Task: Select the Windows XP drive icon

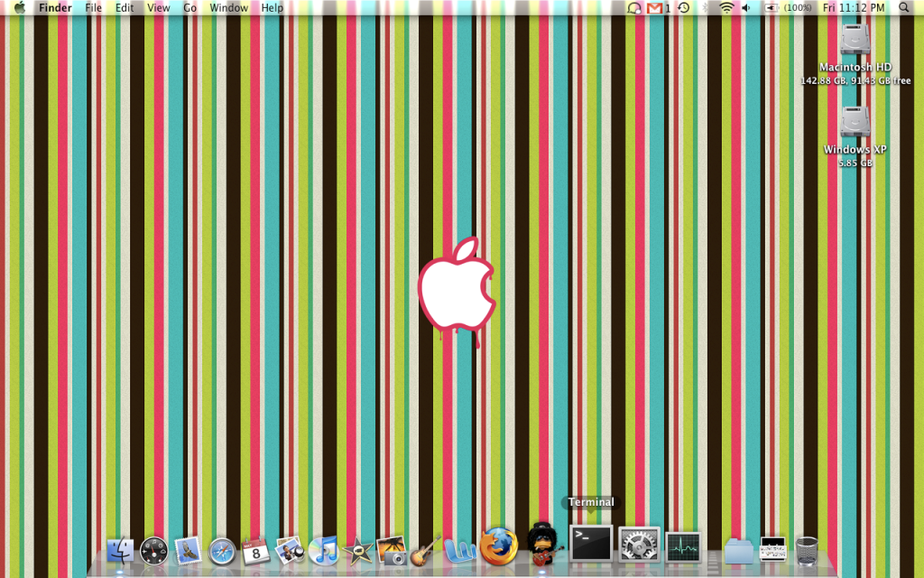Action: coord(855,123)
